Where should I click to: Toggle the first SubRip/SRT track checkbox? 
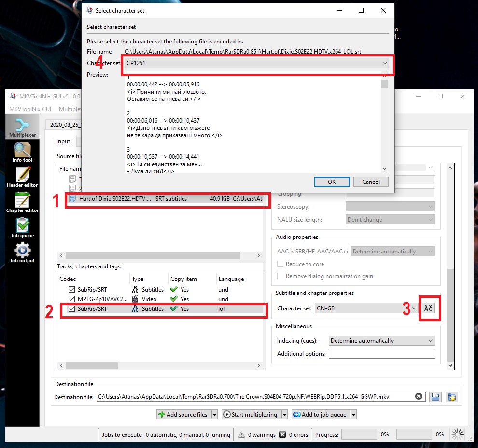pyautogui.click(x=71, y=289)
